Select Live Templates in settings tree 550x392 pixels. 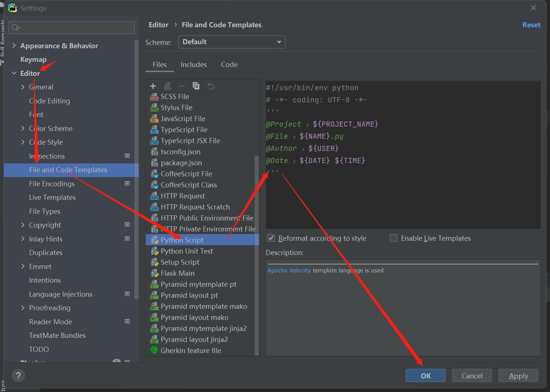(52, 197)
